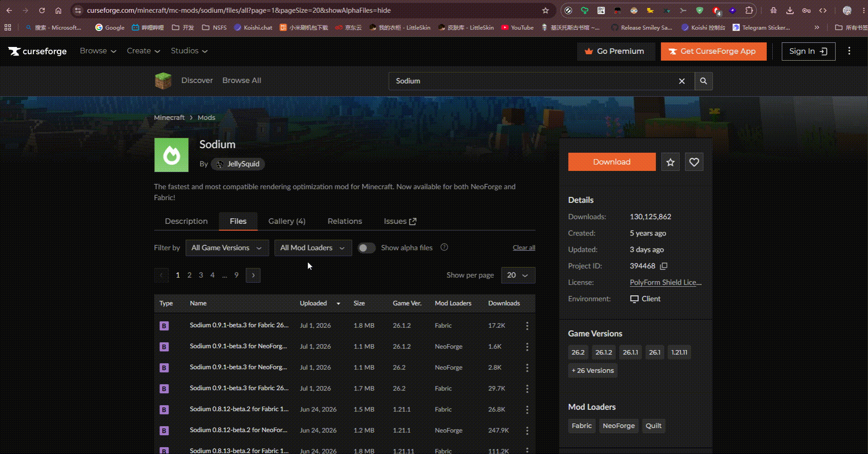The image size is (868, 454).
Task: Open the Gallery (4) tab
Action: pos(287,221)
